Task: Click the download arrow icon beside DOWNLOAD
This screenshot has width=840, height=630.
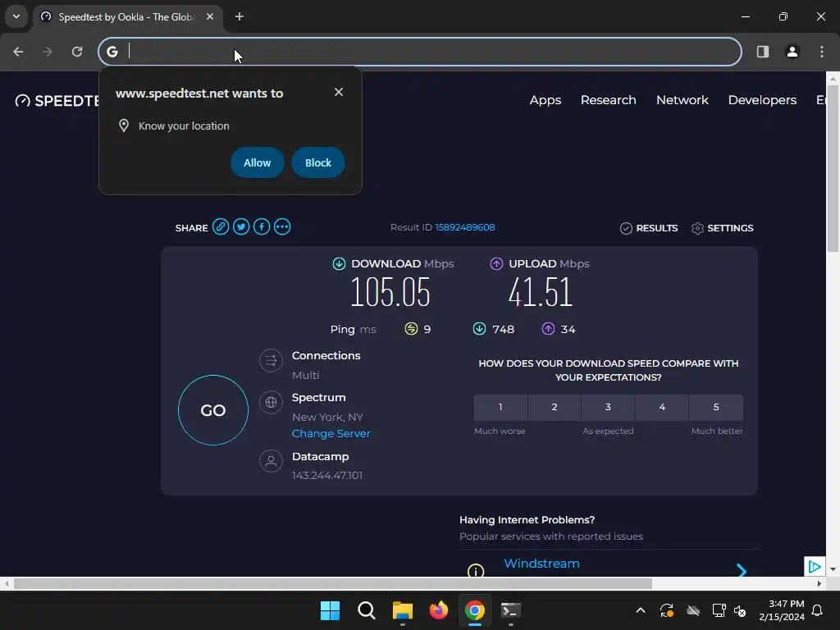Action: point(339,263)
